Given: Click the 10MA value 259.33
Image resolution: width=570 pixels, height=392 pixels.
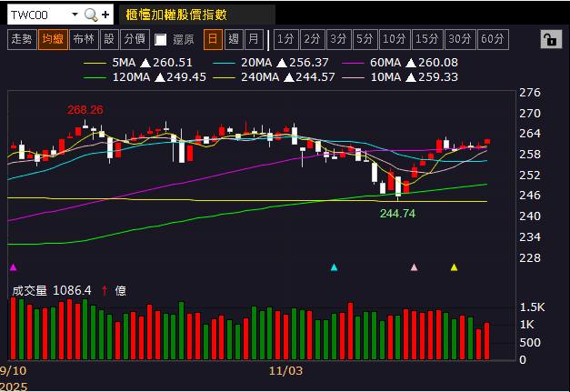Looking at the screenshot, I should pyautogui.click(x=438, y=77).
